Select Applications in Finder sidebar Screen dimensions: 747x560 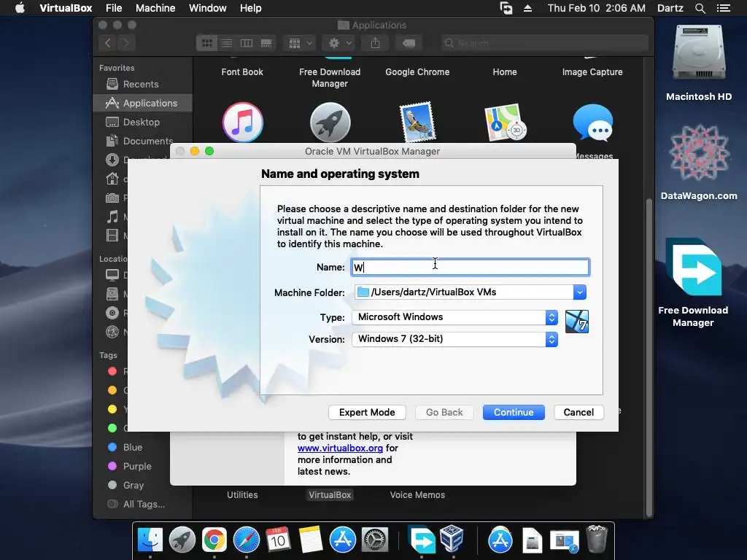tap(142, 104)
